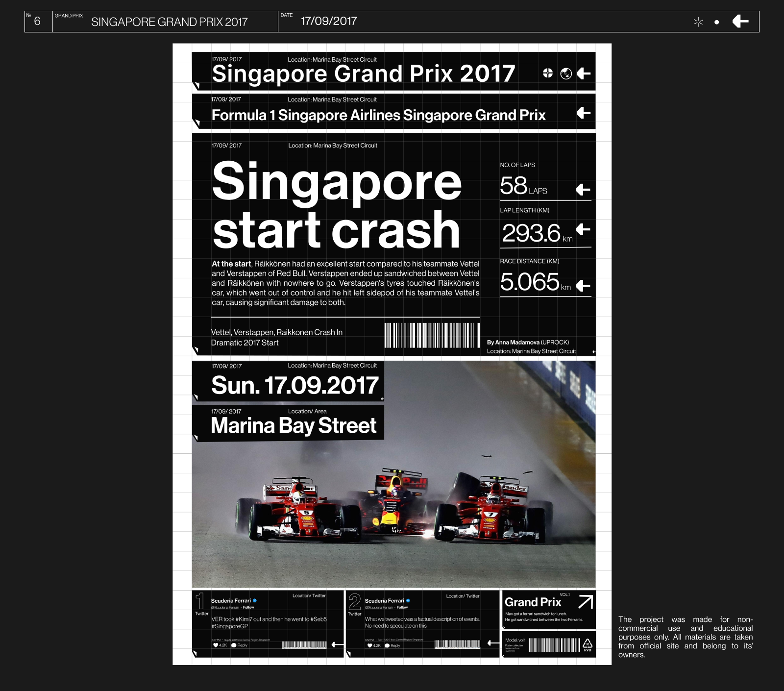Select the Marina Bay Street banner

(x=293, y=425)
